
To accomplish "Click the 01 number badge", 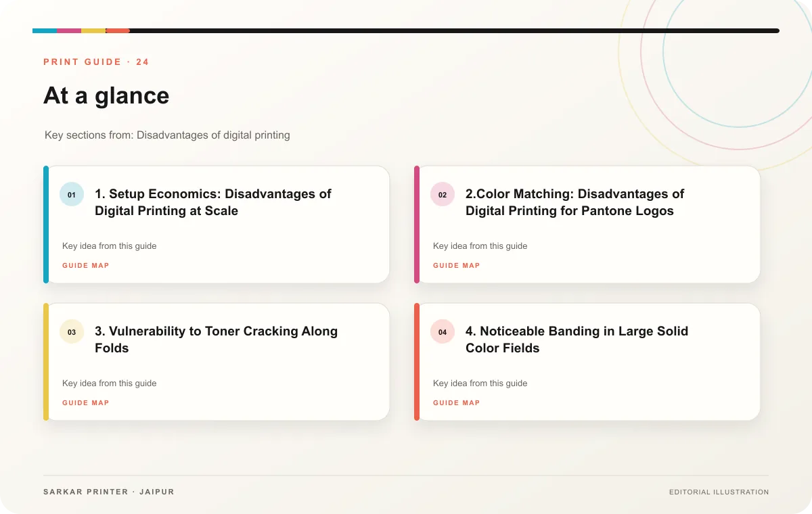I will pyautogui.click(x=72, y=195).
